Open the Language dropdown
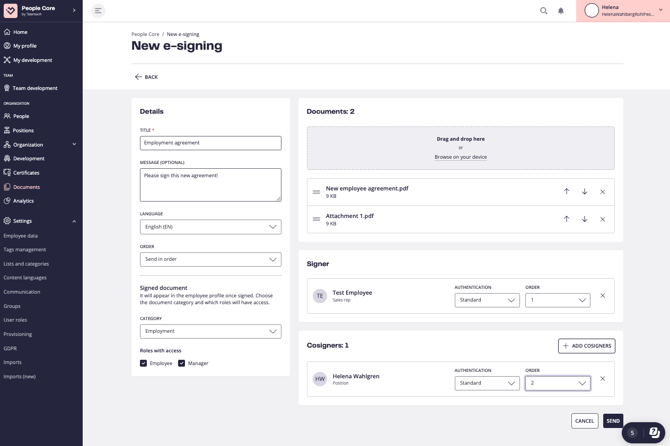The width and height of the screenshot is (670, 446). tap(210, 227)
